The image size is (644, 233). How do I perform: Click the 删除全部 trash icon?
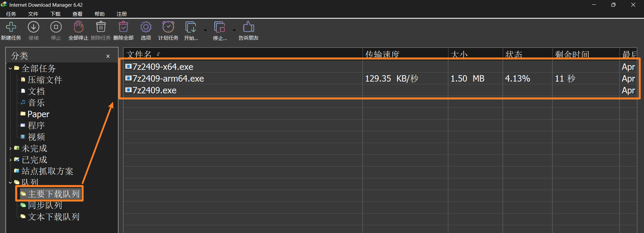[123, 27]
